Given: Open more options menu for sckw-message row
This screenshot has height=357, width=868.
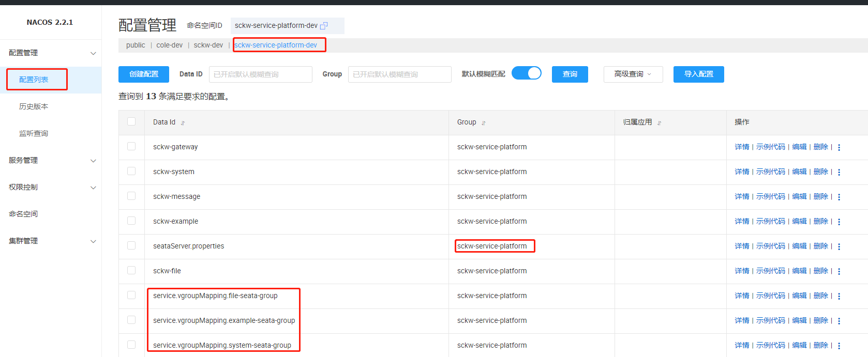Looking at the screenshot, I should coord(839,197).
